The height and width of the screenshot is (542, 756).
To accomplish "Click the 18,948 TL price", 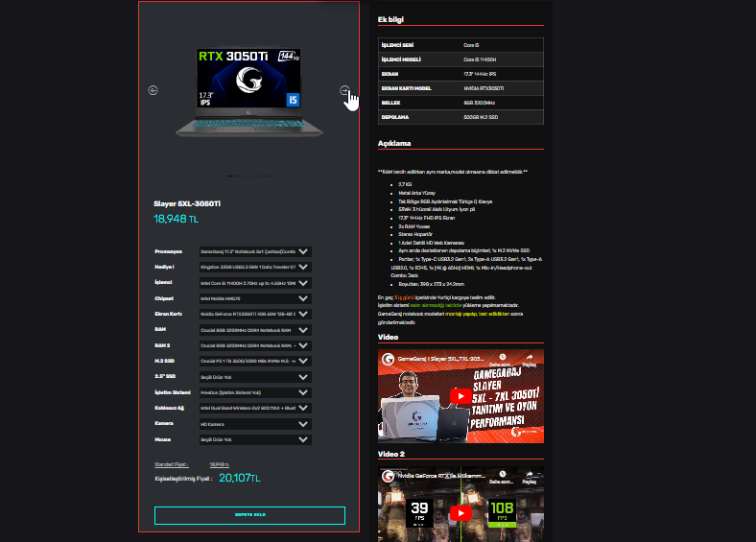I will point(176,219).
